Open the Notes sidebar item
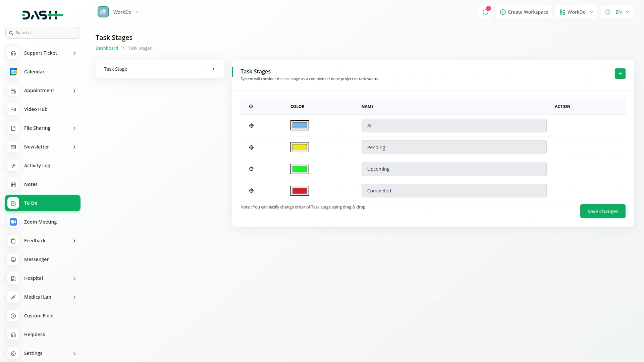The image size is (644, 362). tap(31, 184)
